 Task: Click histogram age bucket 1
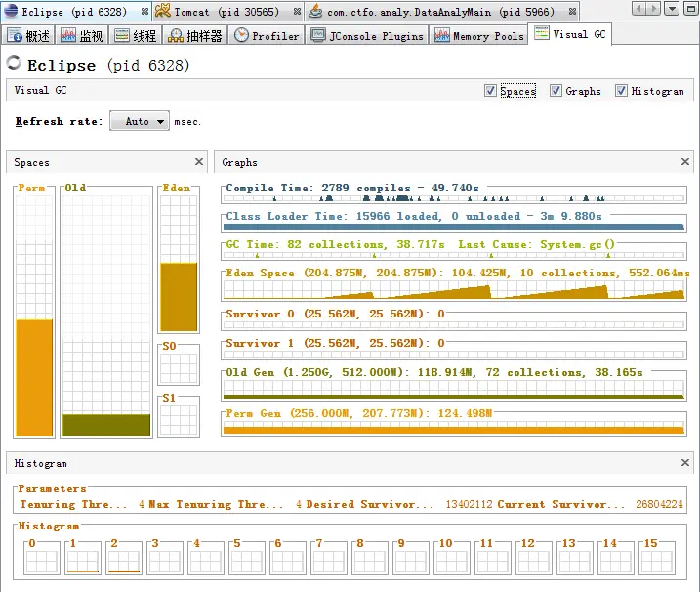point(83,559)
